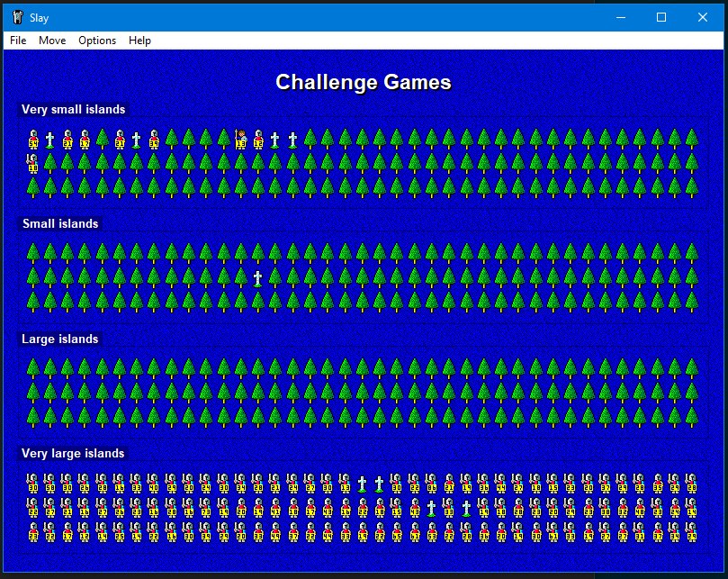Click gravestone right after Very large knight 13
Screen dimensions: 728x579
click(362, 484)
